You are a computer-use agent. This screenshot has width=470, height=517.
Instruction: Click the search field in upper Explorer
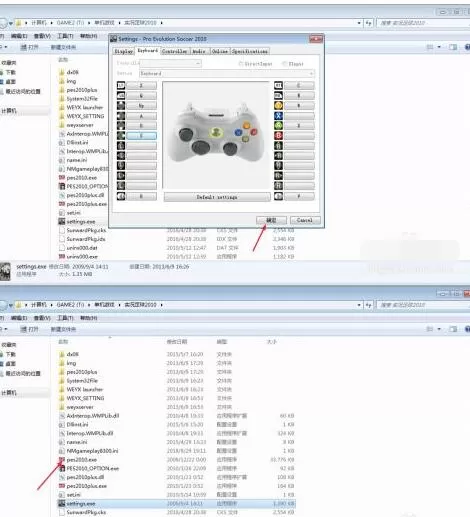[x=423, y=23]
